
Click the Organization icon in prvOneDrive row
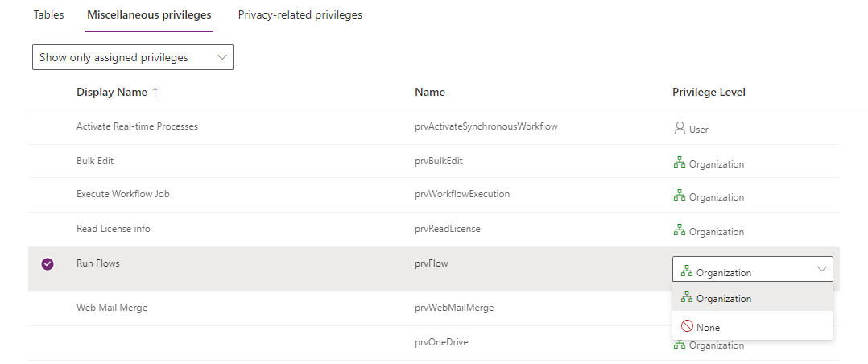680,345
